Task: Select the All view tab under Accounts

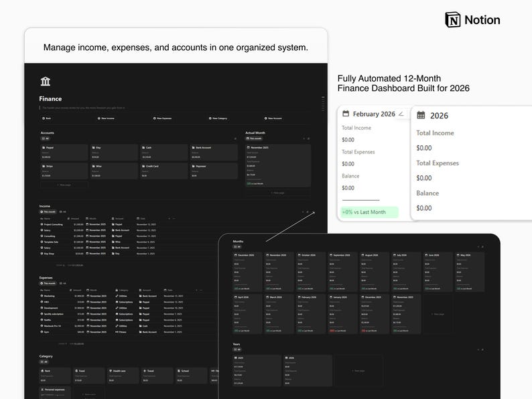Action: tap(45, 139)
